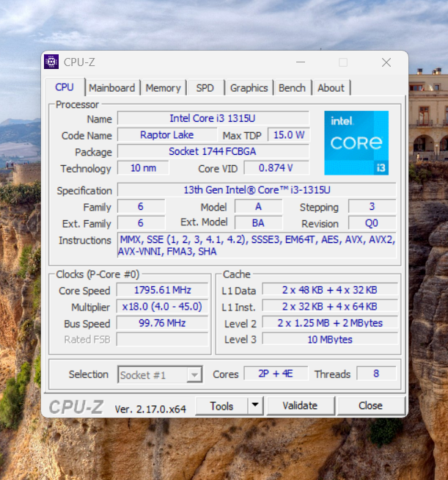Click the Model value 'A'
448x480 pixels.
pyautogui.click(x=258, y=207)
